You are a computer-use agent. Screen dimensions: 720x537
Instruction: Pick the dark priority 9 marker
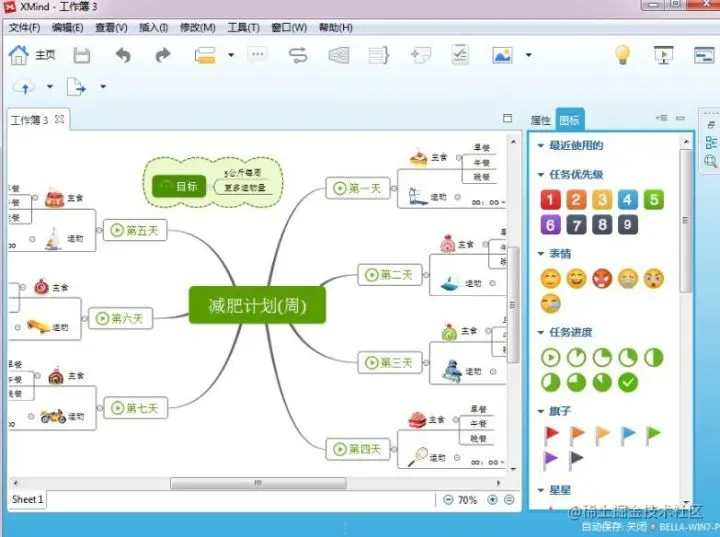point(627,225)
